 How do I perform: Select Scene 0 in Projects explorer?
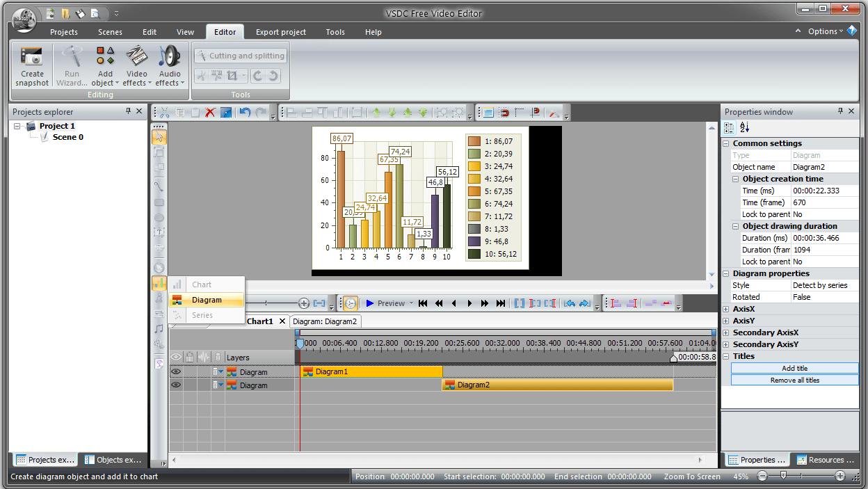click(x=67, y=137)
